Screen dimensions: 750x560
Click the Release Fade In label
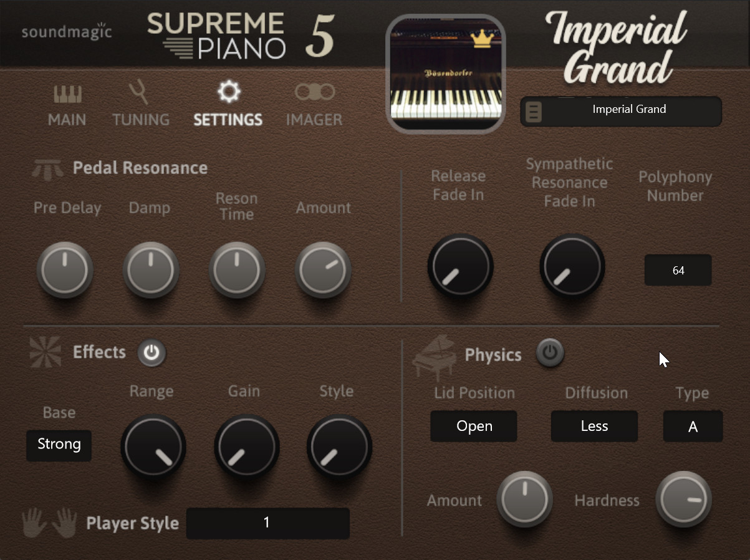(458, 185)
